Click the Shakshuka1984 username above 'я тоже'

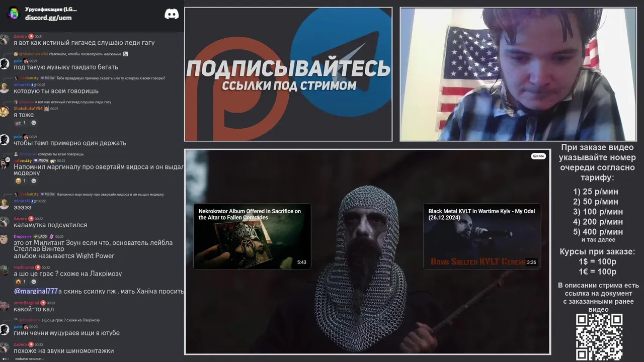pos(28,109)
